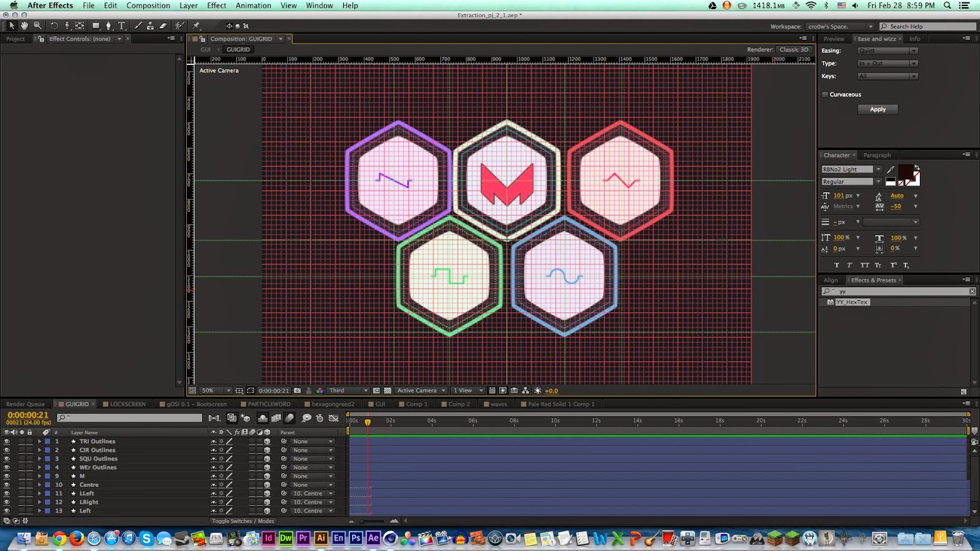Open the Type dropdown in Ease and wizz

point(888,64)
